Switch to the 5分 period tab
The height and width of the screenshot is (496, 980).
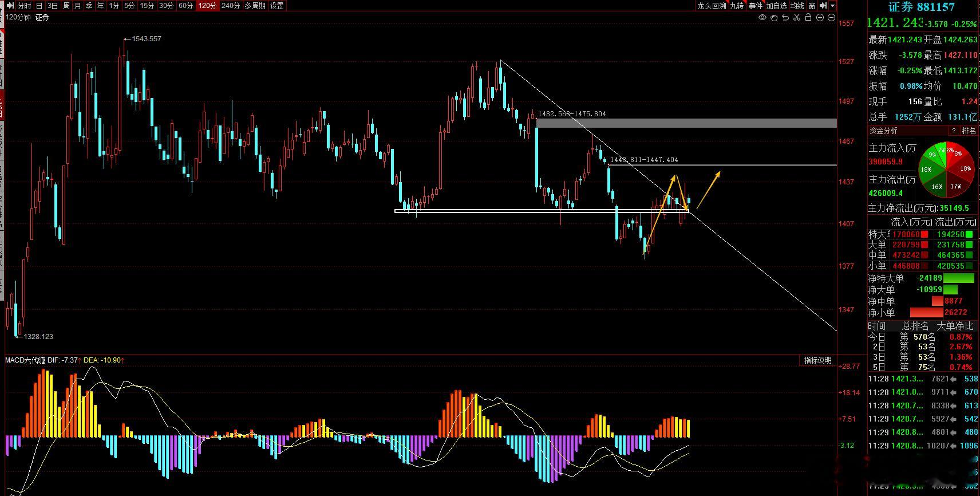coord(129,6)
